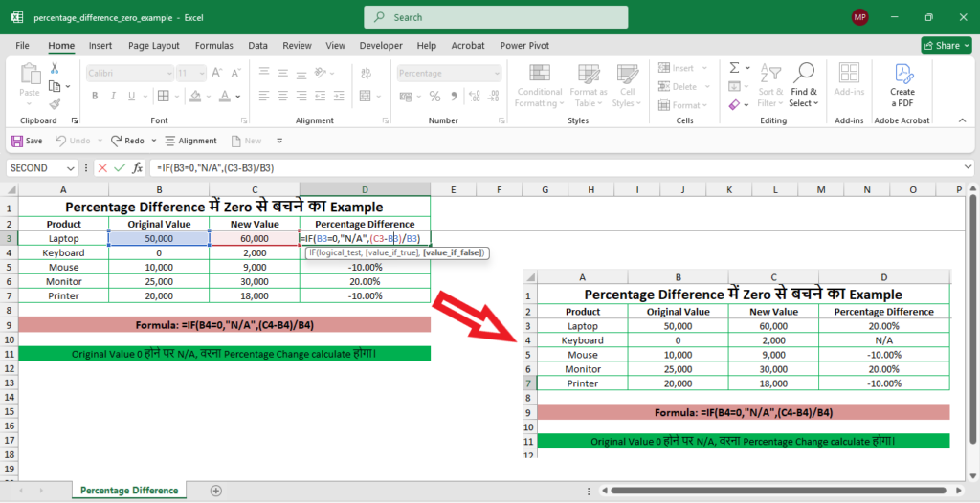Increase font size with the larger A icon
This screenshot has width=980, height=503.
(x=216, y=73)
